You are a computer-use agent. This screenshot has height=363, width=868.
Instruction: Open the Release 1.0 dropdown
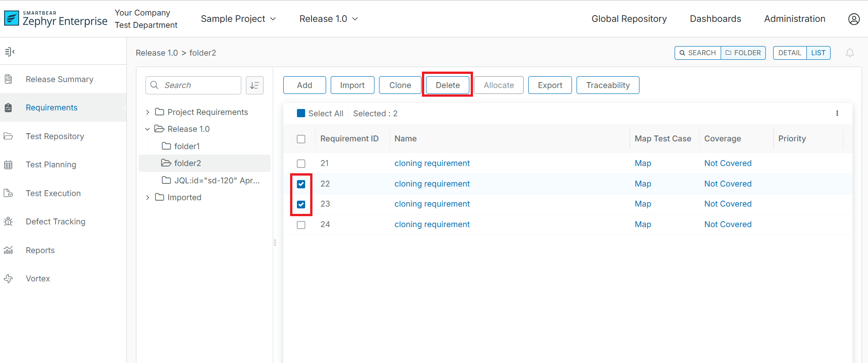[328, 19]
